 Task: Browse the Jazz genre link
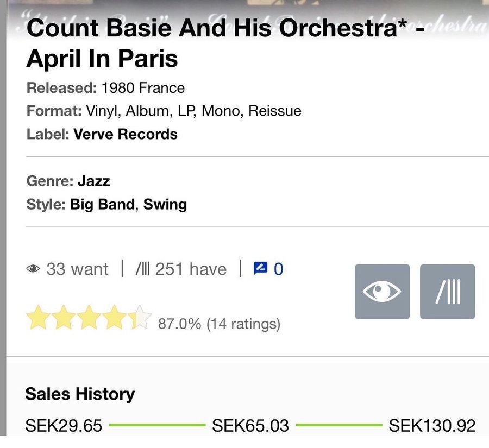coord(93,181)
